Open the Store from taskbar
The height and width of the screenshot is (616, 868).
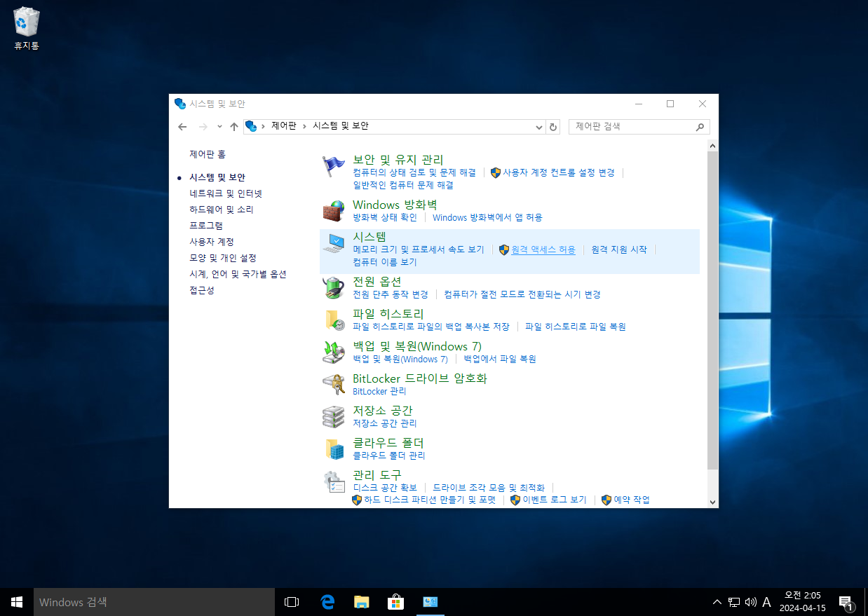tap(395, 602)
